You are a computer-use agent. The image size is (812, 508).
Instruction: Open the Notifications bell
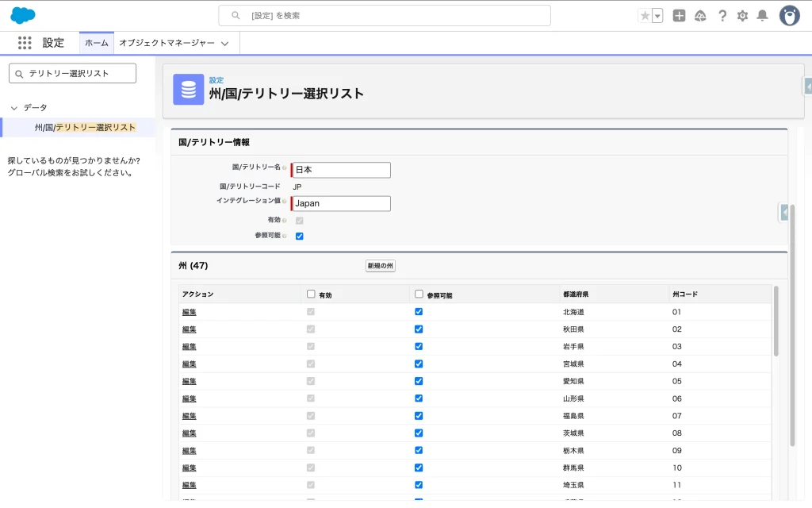coord(762,16)
